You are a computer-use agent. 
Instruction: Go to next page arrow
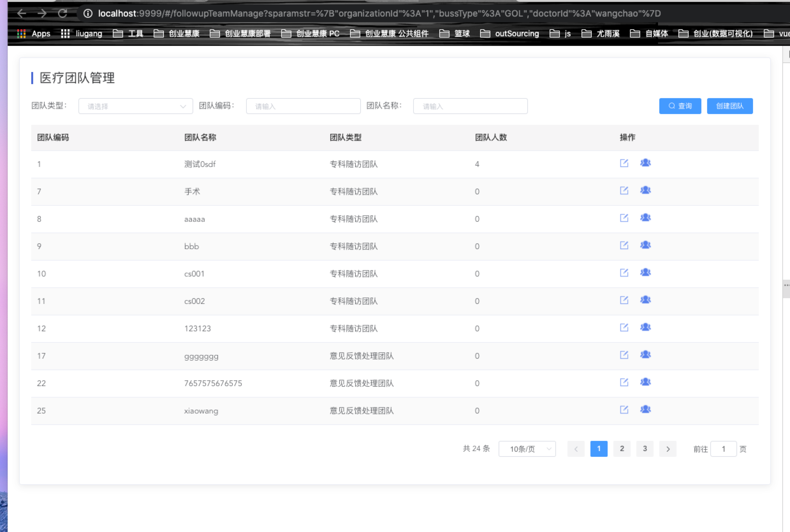pos(668,449)
